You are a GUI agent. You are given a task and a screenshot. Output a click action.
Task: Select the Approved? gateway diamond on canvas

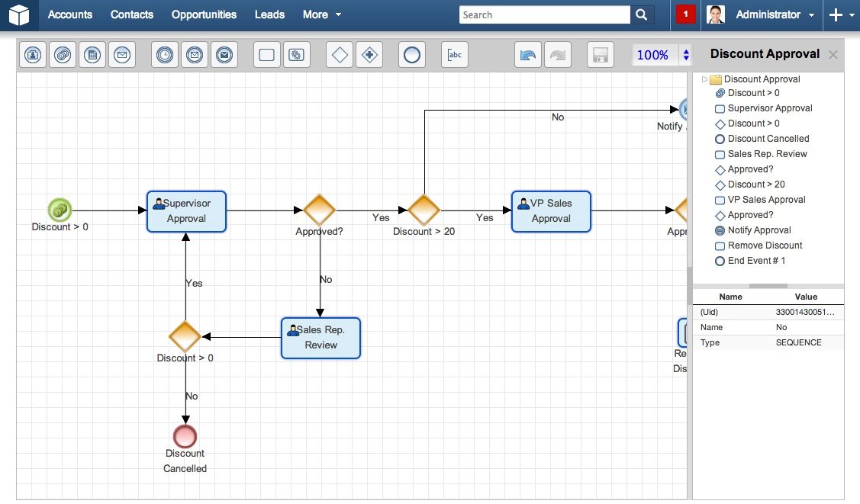point(319,210)
